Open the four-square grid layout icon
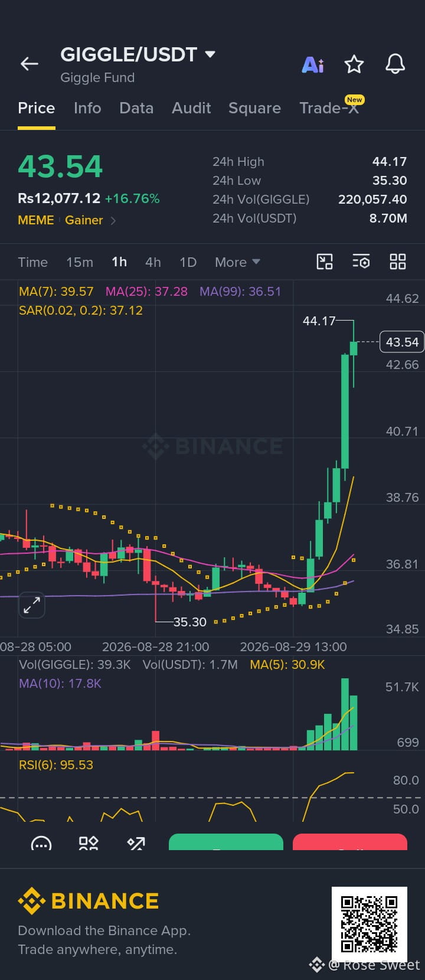The height and width of the screenshot is (980, 425). click(x=398, y=262)
